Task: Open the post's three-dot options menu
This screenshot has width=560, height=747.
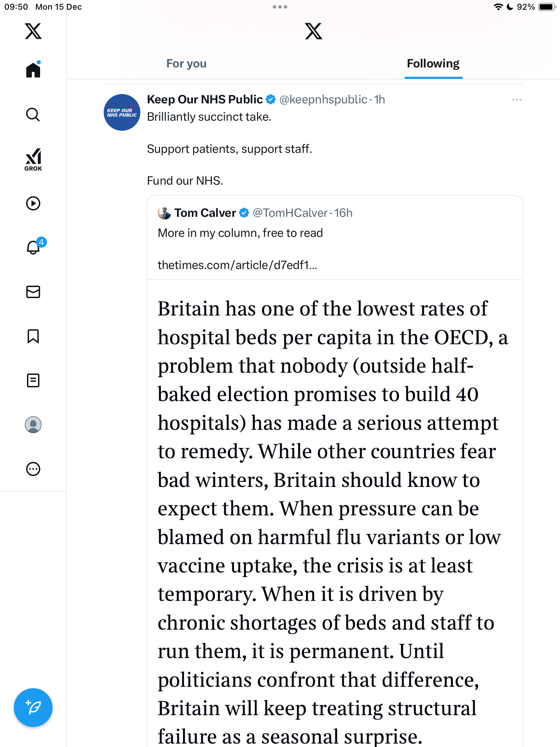Action: (516, 100)
